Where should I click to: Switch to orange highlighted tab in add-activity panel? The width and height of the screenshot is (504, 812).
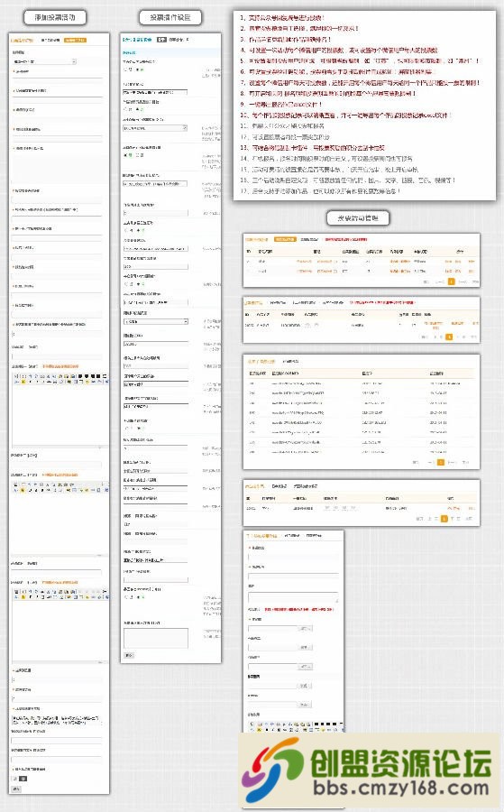(76, 40)
